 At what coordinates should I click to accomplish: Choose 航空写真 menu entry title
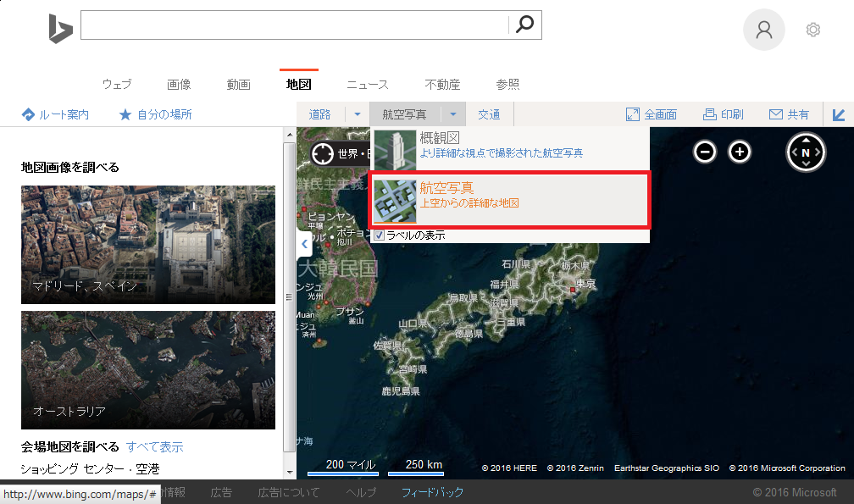pos(446,188)
